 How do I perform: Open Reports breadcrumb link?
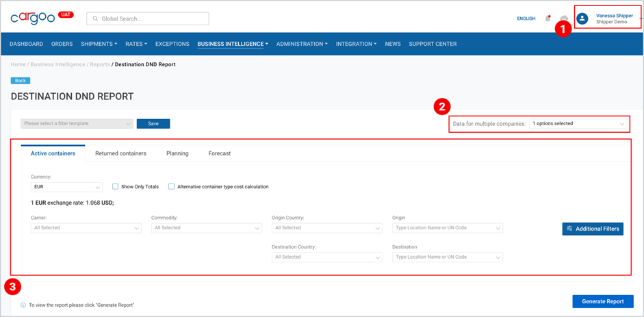[100, 65]
